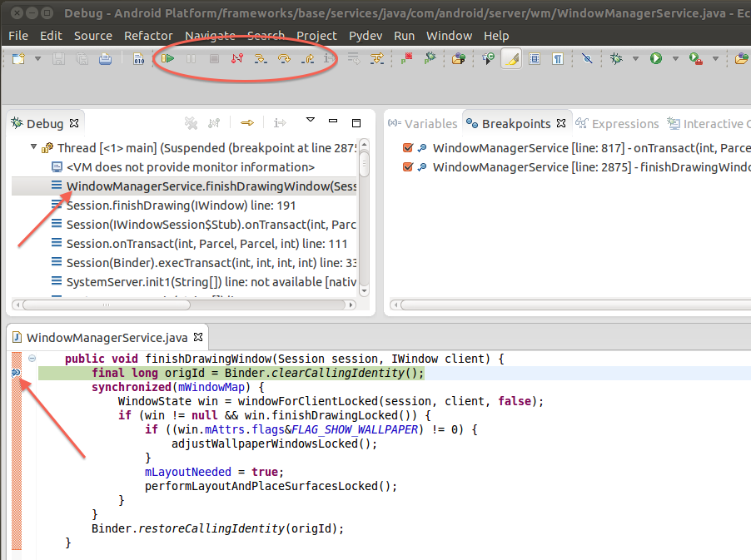This screenshot has width=751, height=560.
Task: Open the Source menu
Action: pos(93,36)
